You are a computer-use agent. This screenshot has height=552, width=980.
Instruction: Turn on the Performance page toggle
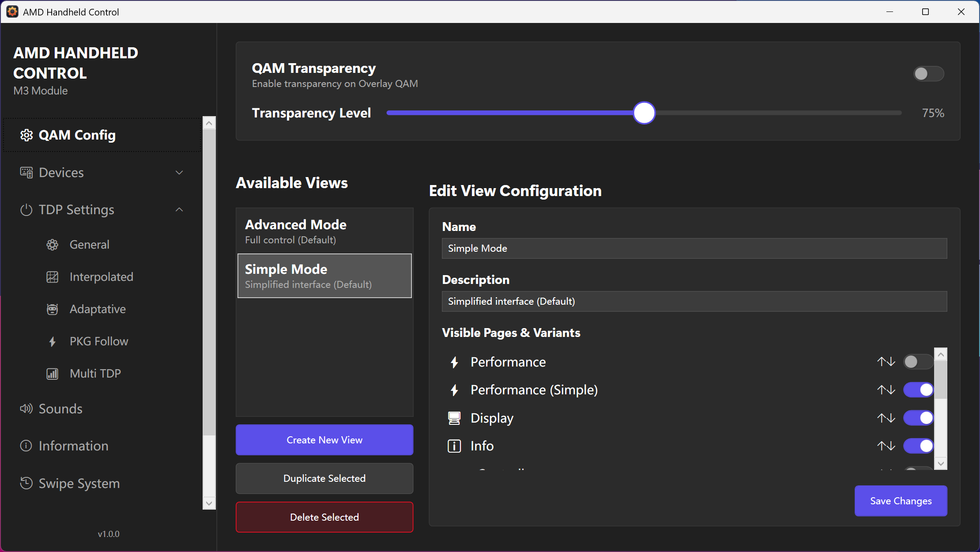(918, 362)
